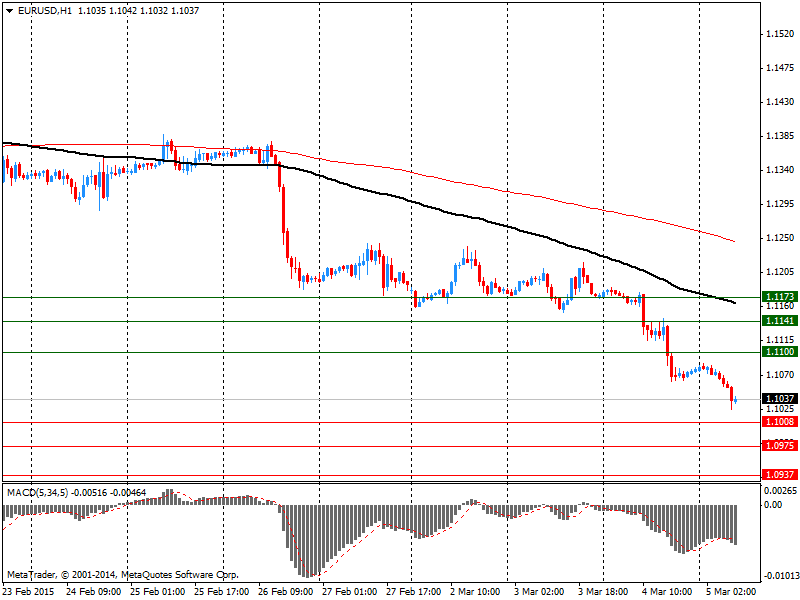
Task: Click the 1.1430 price scale value
Action: pyautogui.click(x=780, y=102)
